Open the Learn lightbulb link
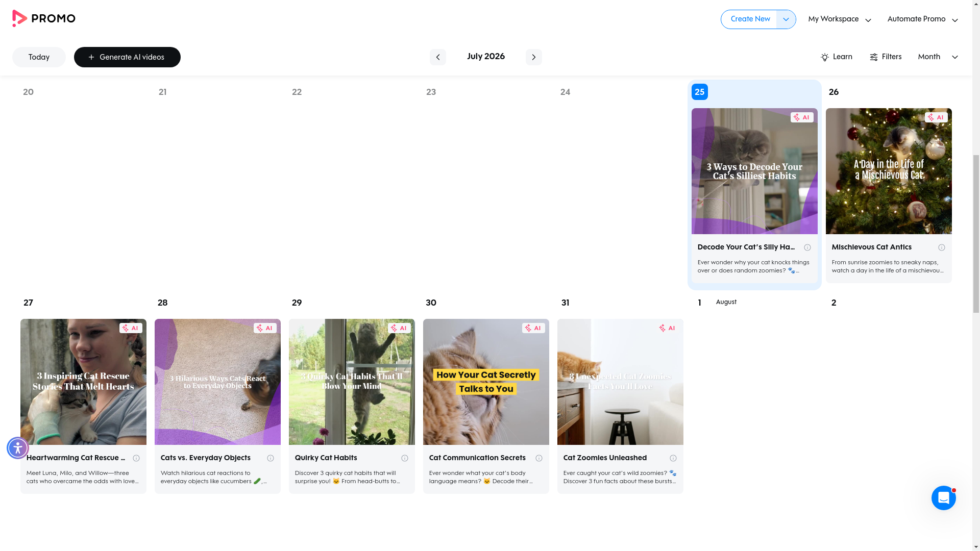This screenshot has width=980, height=551. click(836, 57)
